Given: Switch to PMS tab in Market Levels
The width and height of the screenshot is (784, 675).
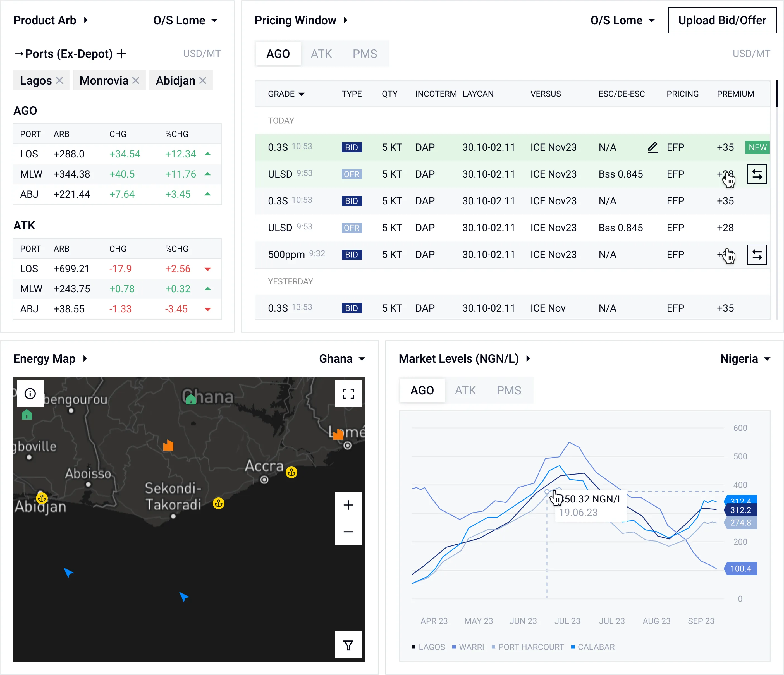Looking at the screenshot, I should [x=508, y=391].
